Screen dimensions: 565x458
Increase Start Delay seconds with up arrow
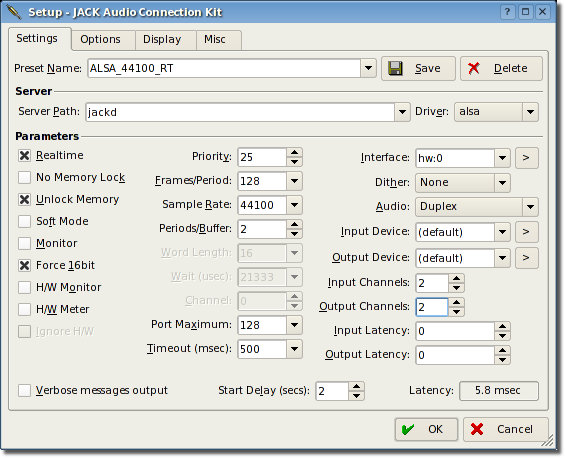pos(356,386)
